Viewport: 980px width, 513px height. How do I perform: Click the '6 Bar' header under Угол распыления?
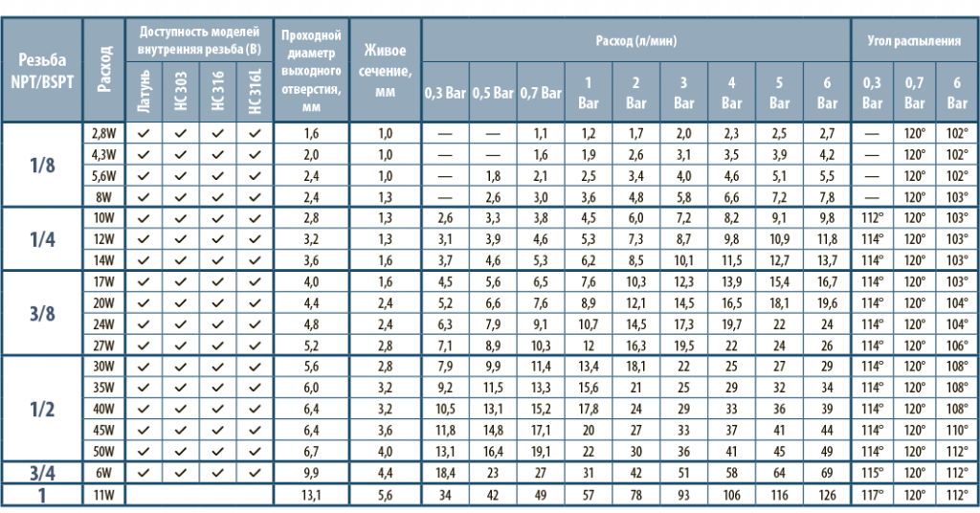(x=957, y=93)
